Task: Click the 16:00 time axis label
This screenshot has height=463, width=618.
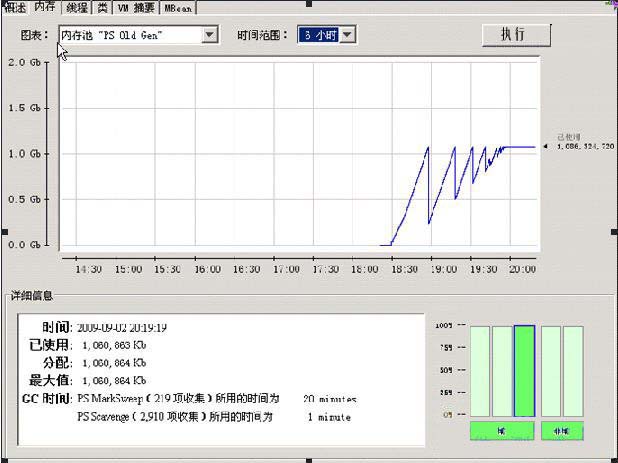Action: click(207, 270)
